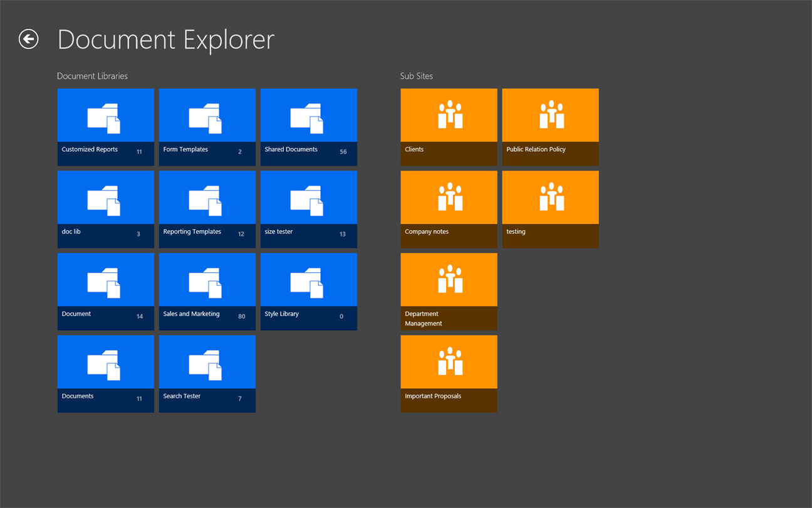Click the Search Tester label
This screenshot has height=508, width=812.
pos(182,396)
